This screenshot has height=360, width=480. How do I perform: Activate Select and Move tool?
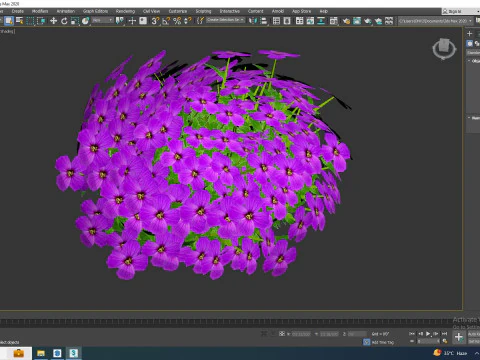coord(53,21)
